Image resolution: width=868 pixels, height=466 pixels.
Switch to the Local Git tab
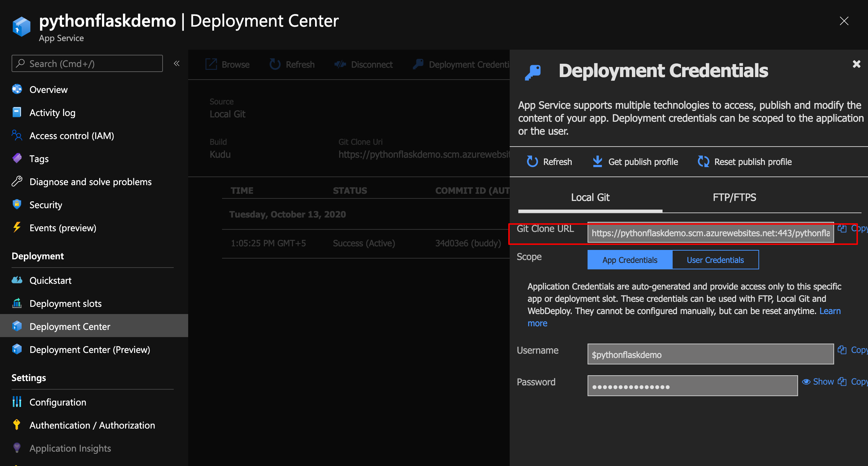coord(590,198)
